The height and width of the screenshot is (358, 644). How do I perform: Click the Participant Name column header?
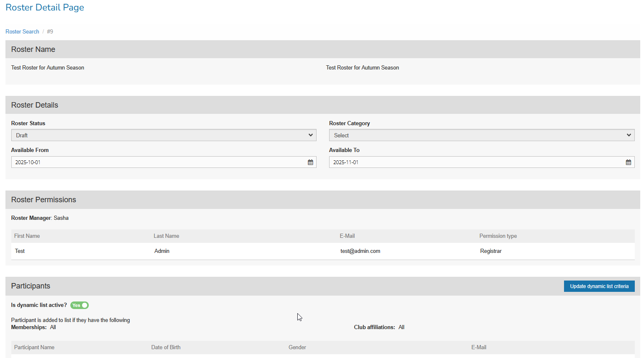tap(34, 348)
